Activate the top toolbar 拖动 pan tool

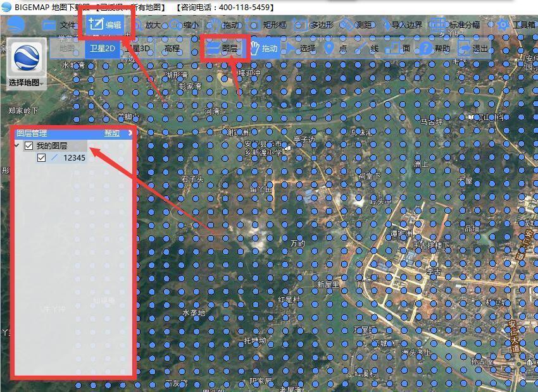coord(223,25)
